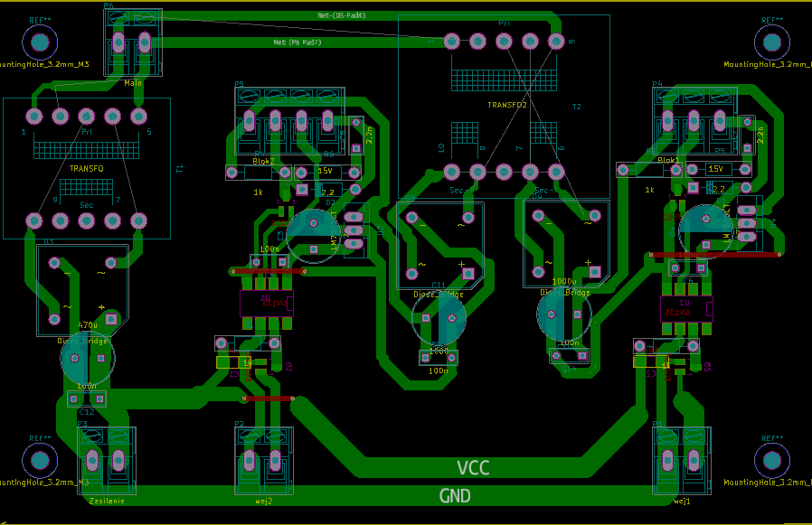Select the Blok2 terminal block label
This screenshot has height=525, width=812.
tap(264, 162)
